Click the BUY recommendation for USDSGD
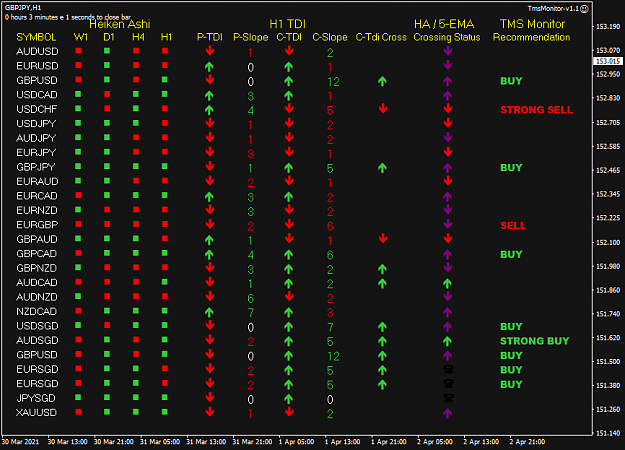 (x=511, y=326)
